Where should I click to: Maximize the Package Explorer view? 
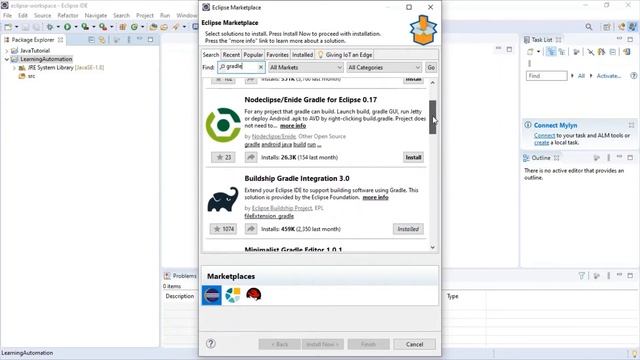[x=150, y=40]
